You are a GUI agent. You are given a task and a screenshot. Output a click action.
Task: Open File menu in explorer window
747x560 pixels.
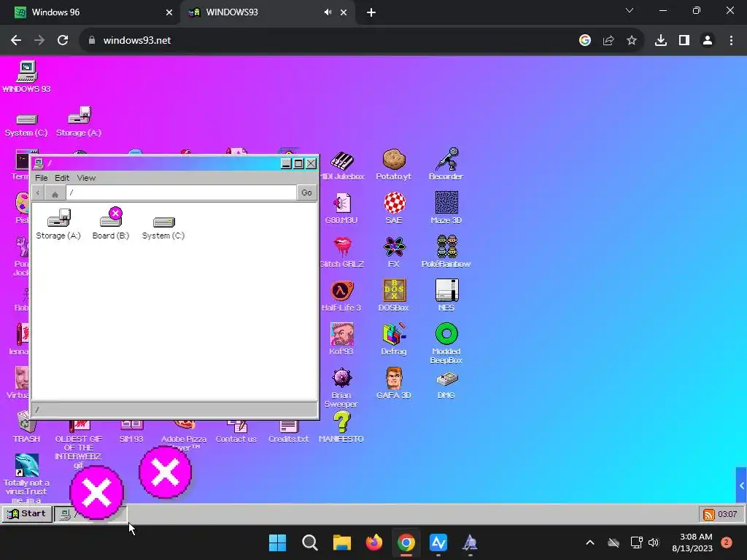42,178
